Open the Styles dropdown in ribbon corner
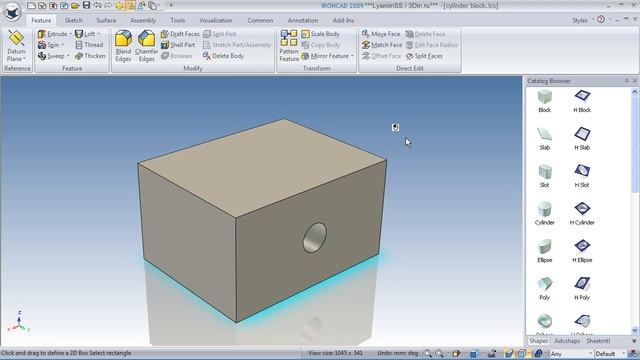 582,20
